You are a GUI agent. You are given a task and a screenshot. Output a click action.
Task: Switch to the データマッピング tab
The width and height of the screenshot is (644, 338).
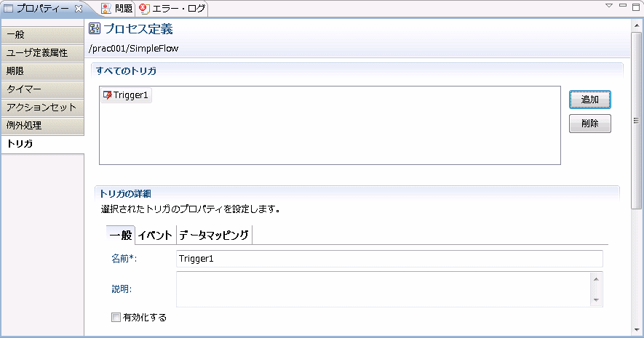pos(214,235)
